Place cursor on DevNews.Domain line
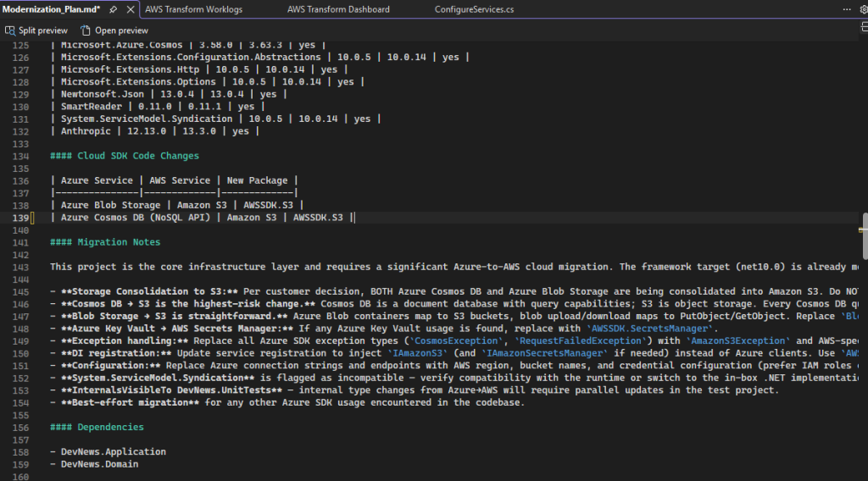Image resolution: width=868 pixels, height=481 pixels. click(94, 464)
